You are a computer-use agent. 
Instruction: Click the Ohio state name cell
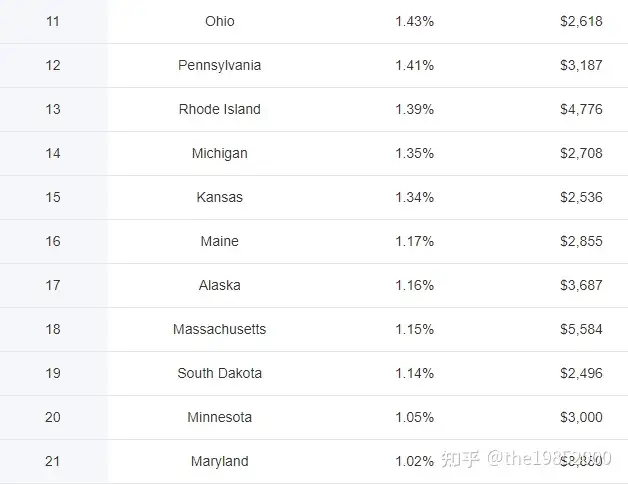pyautogui.click(x=220, y=21)
